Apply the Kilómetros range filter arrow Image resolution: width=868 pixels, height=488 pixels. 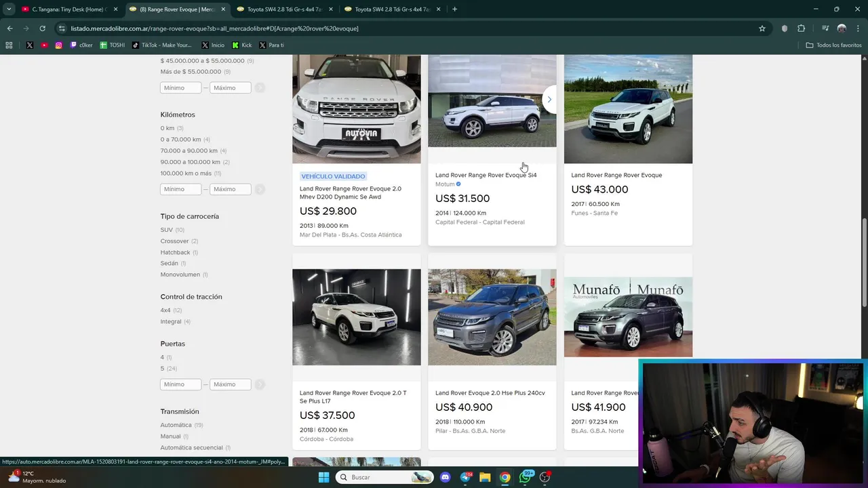coord(260,189)
